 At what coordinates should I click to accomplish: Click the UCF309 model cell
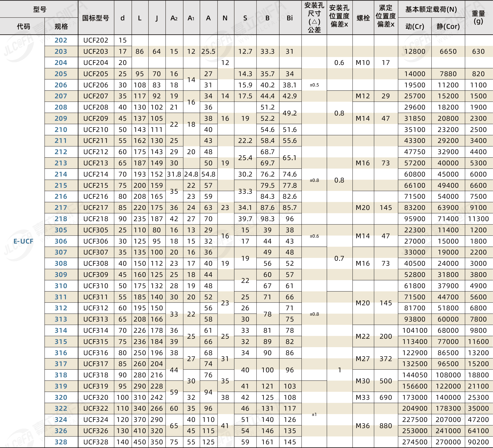[x=96, y=274]
